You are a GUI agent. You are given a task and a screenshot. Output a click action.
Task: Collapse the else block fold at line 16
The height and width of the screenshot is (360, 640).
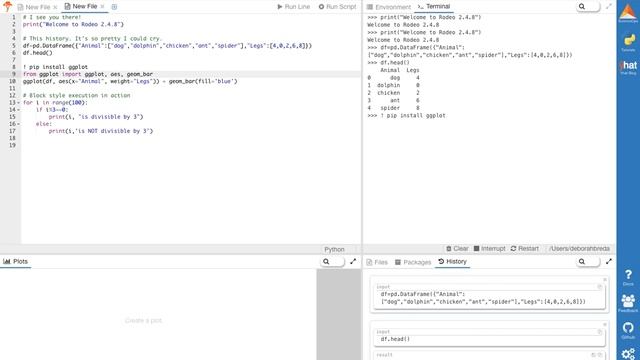tap(18, 124)
